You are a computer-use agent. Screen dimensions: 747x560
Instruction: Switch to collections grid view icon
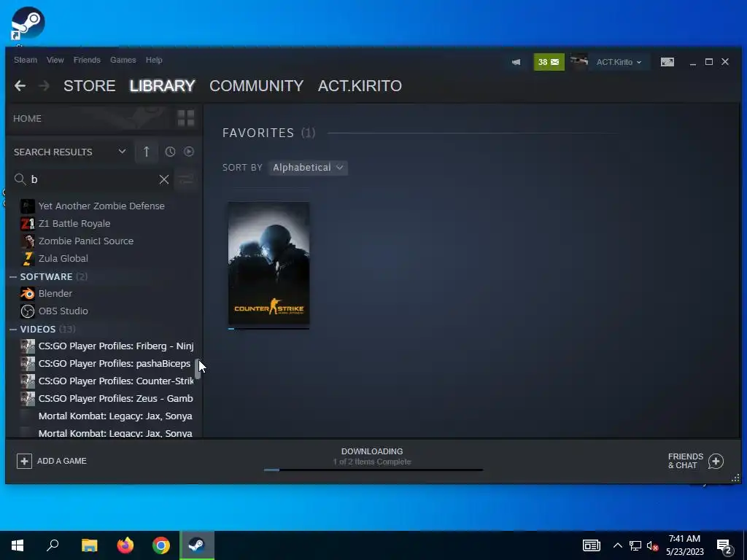186,118
